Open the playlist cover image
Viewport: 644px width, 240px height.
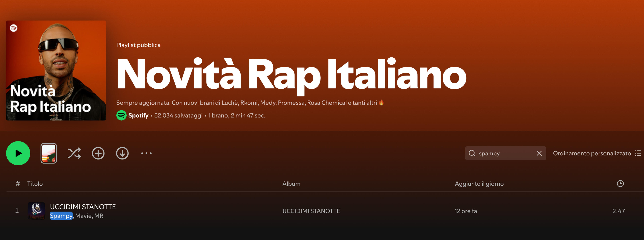click(56, 71)
